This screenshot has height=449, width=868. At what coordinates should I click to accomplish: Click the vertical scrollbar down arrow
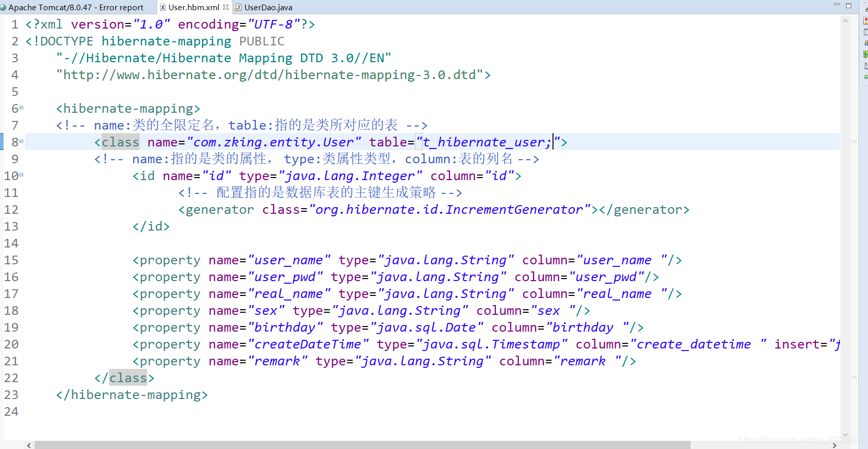tap(845, 435)
